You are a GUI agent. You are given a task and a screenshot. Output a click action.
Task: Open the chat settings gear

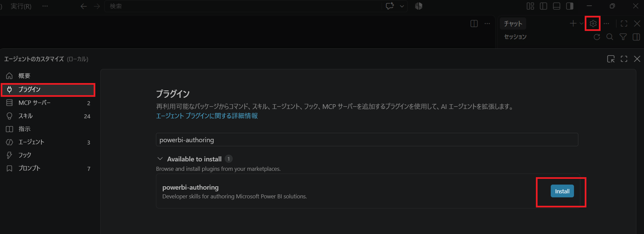(x=593, y=24)
